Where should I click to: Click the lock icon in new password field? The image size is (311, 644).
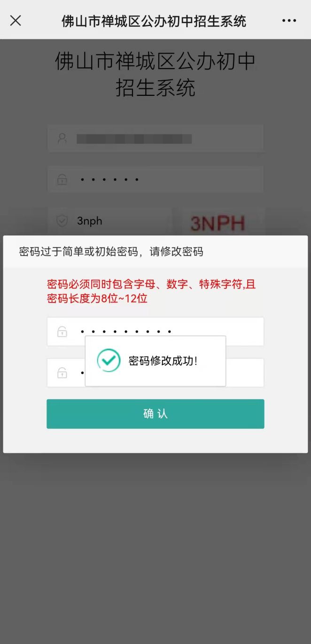click(62, 332)
